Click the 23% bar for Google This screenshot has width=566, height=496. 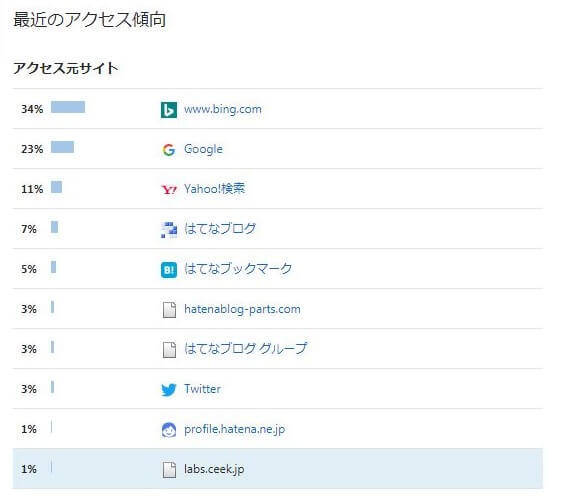click(x=62, y=147)
